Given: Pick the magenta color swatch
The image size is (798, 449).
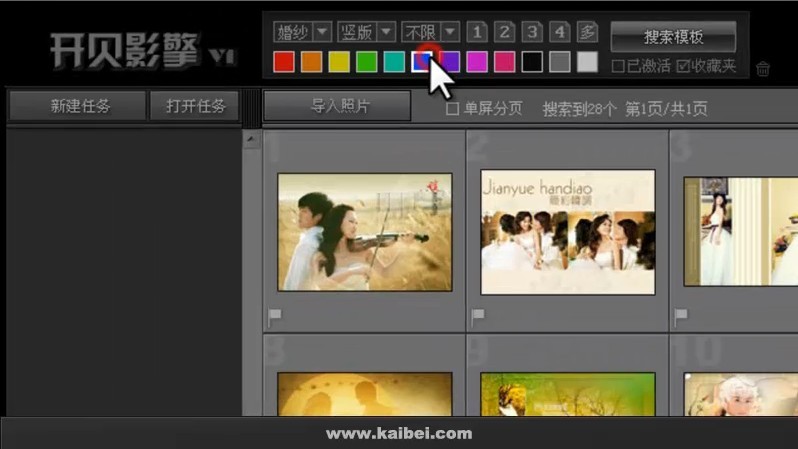Looking at the screenshot, I should coord(477,62).
